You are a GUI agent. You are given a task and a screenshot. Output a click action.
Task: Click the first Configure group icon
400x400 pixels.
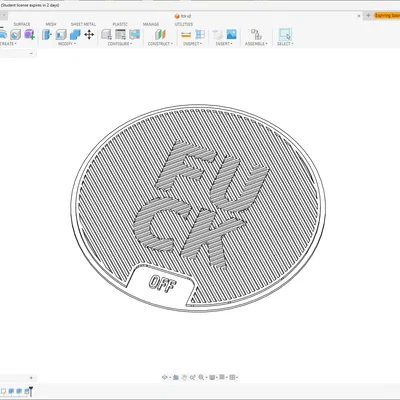pos(107,34)
